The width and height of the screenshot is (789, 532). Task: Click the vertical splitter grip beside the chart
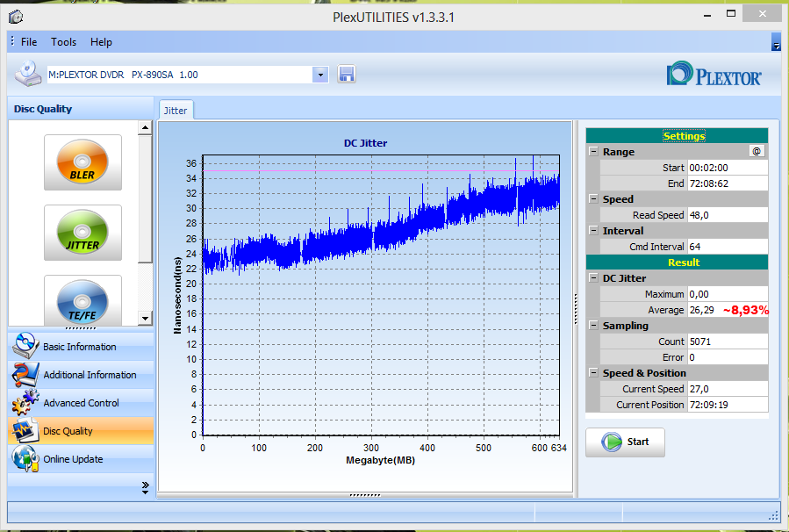coord(576,309)
